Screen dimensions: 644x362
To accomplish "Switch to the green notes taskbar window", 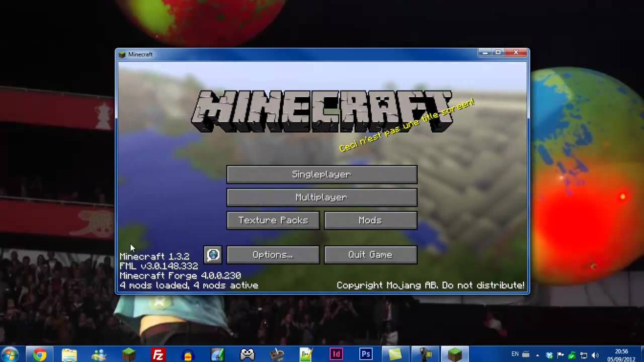I will coord(395,355).
